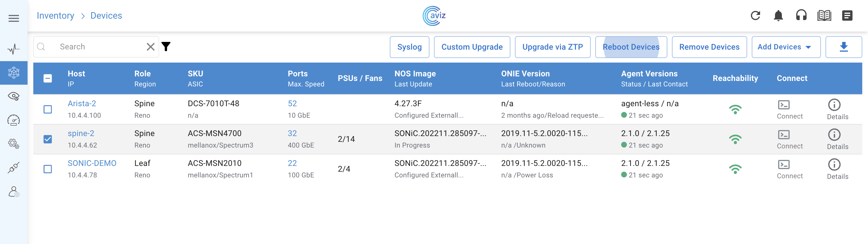Open the open-book documentation icon
The image size is (868, 244).
[824, 16]
